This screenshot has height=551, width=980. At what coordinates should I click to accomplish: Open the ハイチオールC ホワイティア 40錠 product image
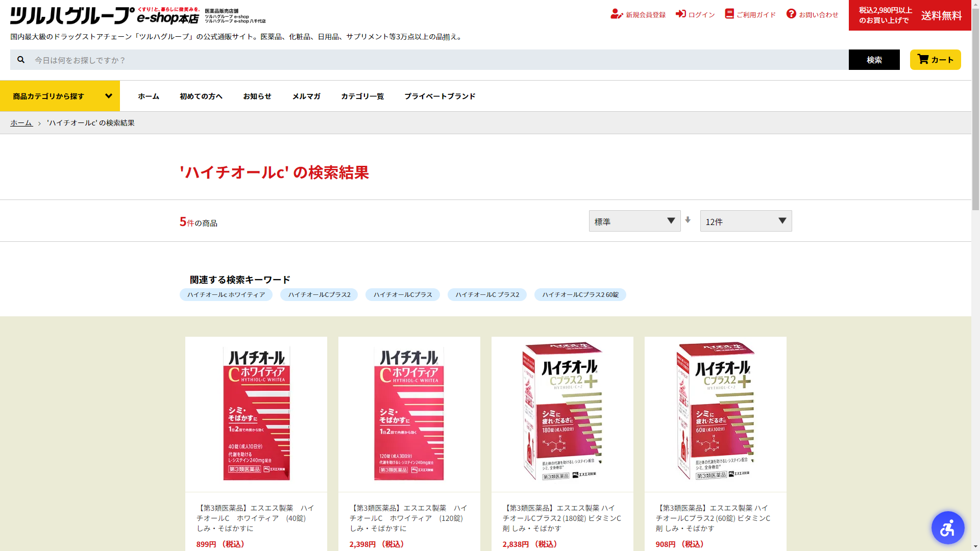[256, 414]
